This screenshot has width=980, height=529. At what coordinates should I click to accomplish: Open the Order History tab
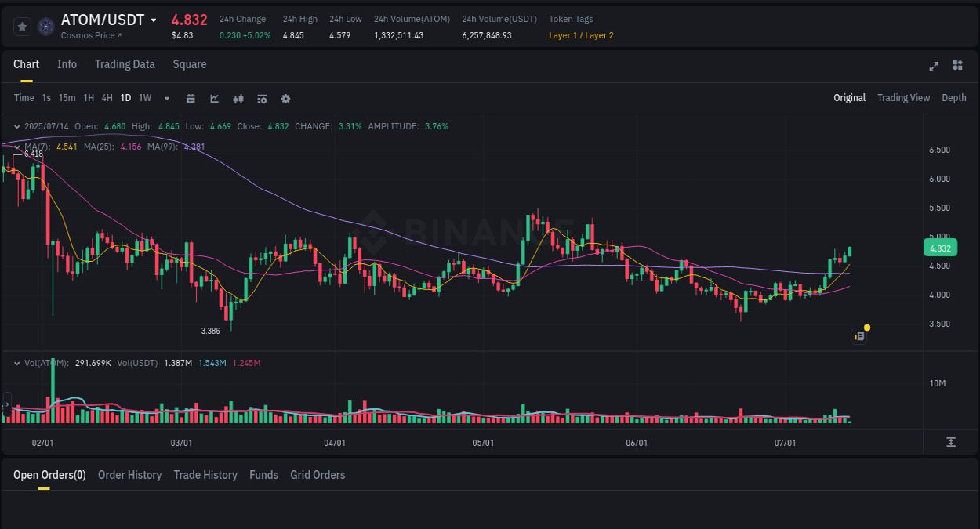[129, 475]
